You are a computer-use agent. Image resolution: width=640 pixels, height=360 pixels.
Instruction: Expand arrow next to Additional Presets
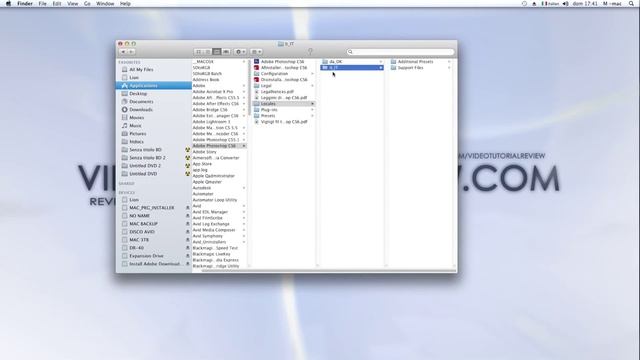(x=449, y=62)
